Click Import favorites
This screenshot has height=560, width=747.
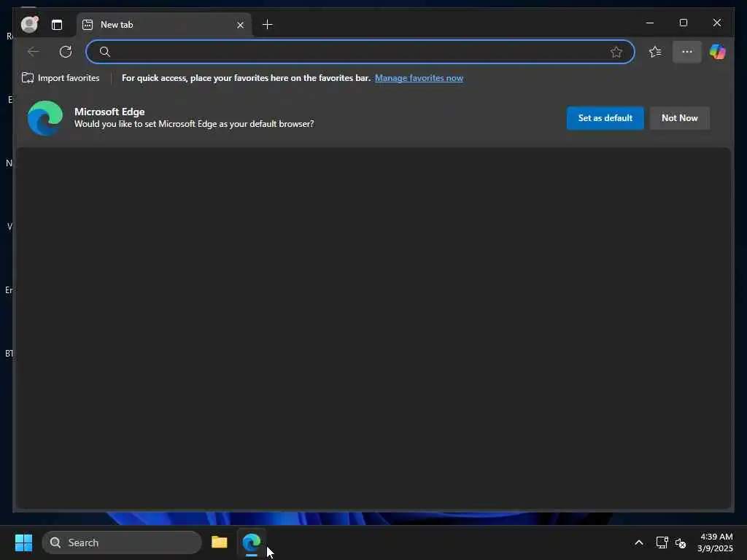[61, 77]
